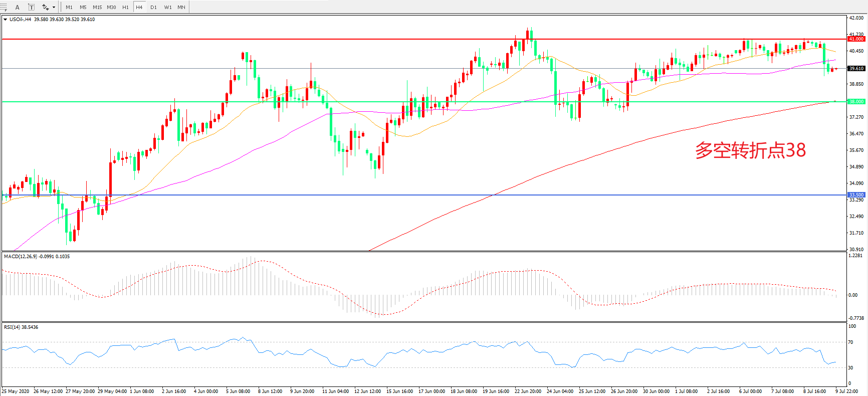Select the H1 timeframe button

pyautogui.click(x=125, y=7)
